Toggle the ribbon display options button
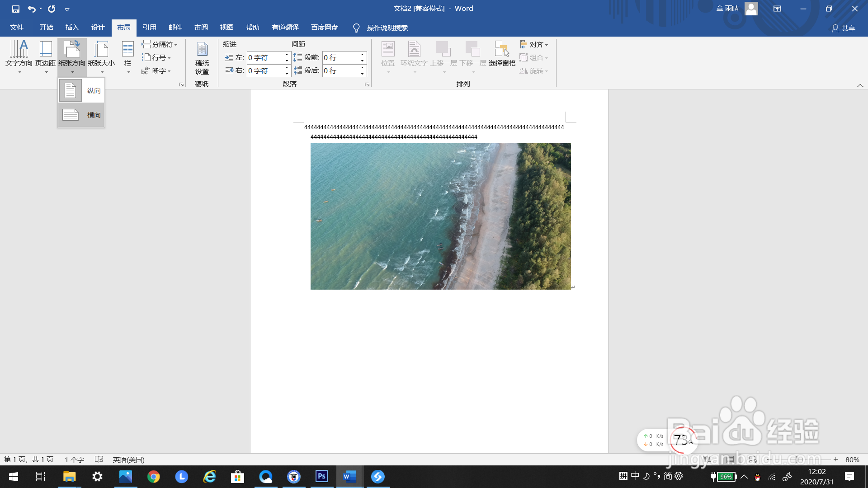 (x=777, y=9)
